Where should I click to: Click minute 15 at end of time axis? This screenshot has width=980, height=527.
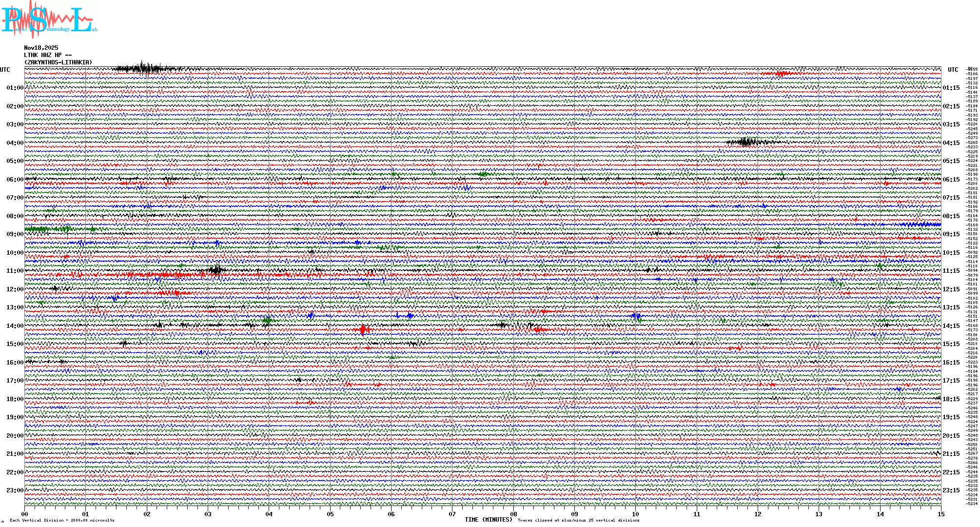[941, 514]
